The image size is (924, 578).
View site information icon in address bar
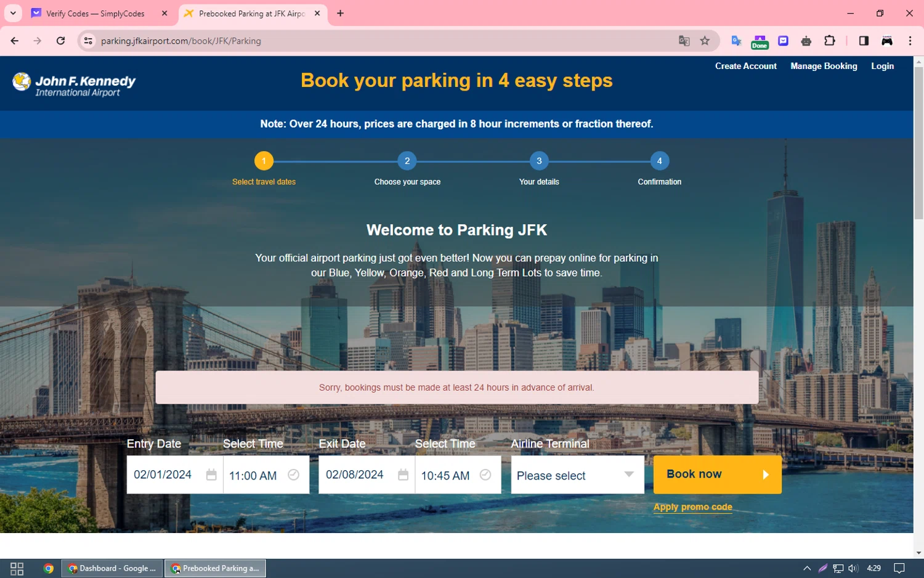[x=88, y=41]
